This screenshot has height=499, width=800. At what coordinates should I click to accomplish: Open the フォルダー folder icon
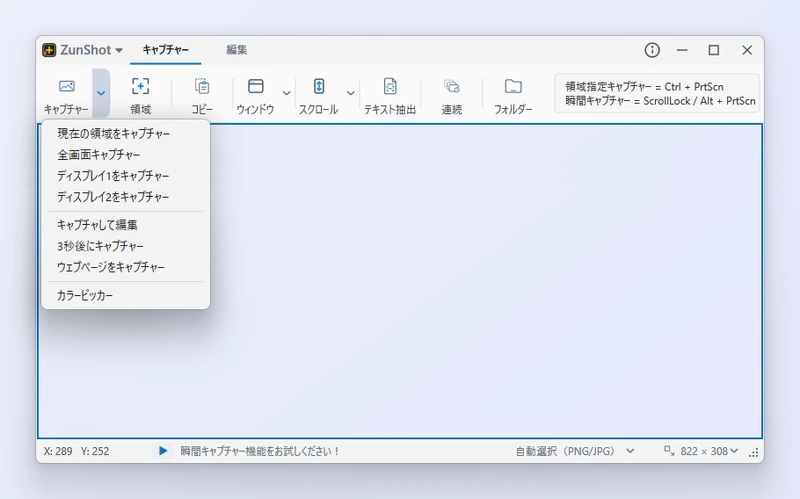click(513, 86)
